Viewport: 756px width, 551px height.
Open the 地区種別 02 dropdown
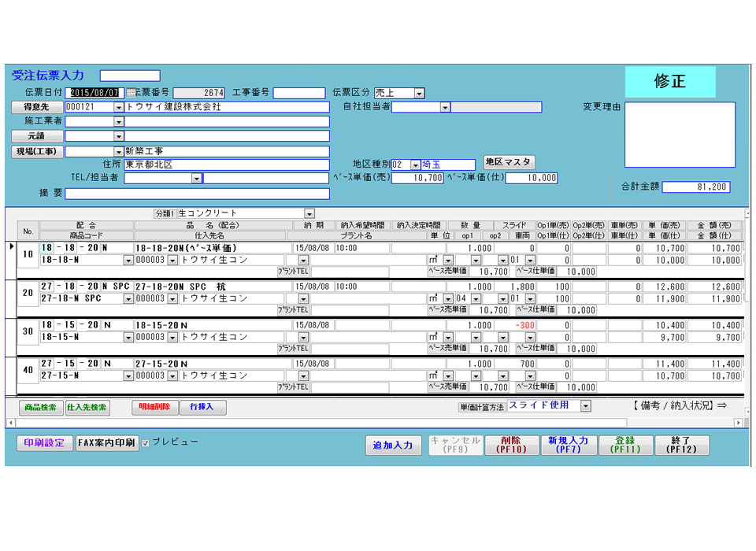coord(415,165)
